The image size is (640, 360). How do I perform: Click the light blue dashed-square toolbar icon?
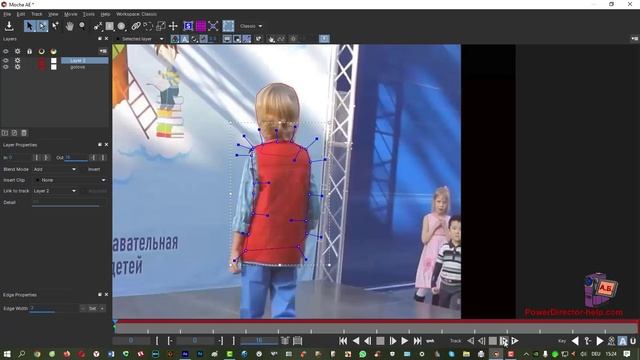click(x=228, y=26)
